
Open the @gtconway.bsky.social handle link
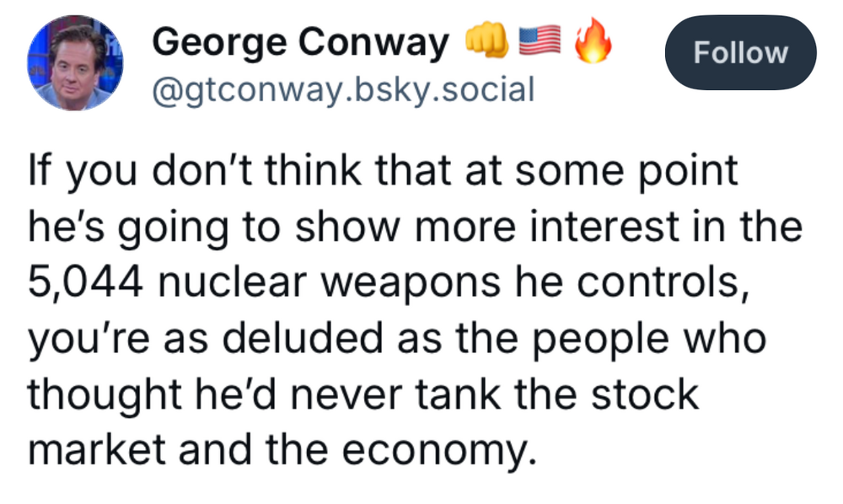pos(341,88)
